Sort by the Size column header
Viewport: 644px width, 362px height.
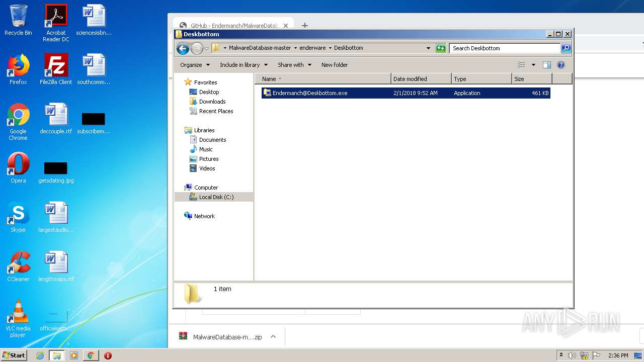532,79
